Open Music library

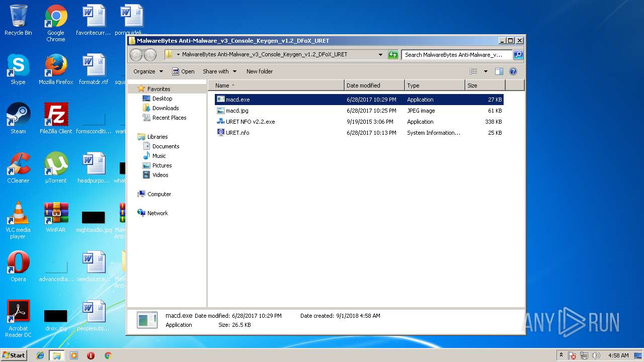point(159,156)
